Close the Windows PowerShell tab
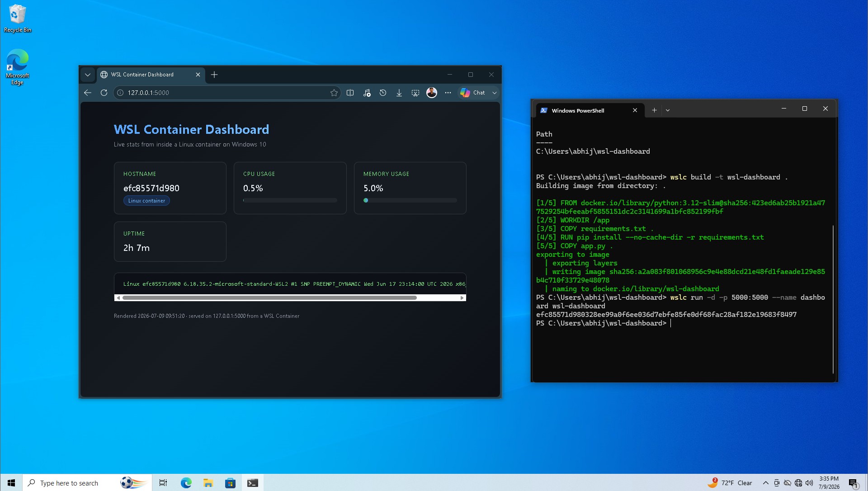 click(635, 110)
